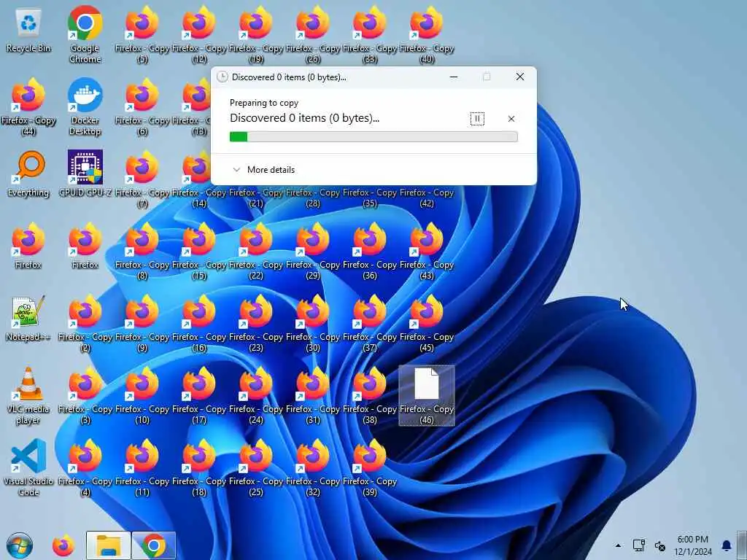The width and height of the screenshot is (747, 560).
Task: Select the Firefox - Copy (36) shortcut
Action: click(370, 252)
